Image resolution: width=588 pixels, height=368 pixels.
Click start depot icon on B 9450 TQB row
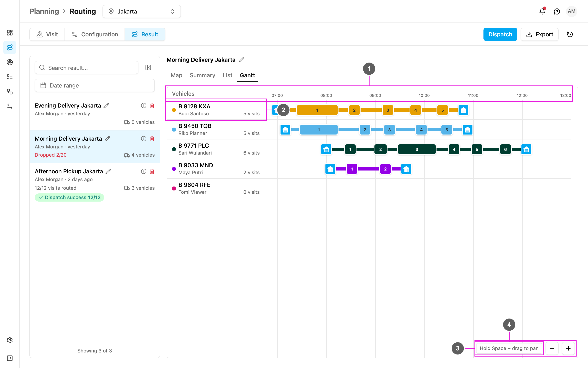[285, 130]
